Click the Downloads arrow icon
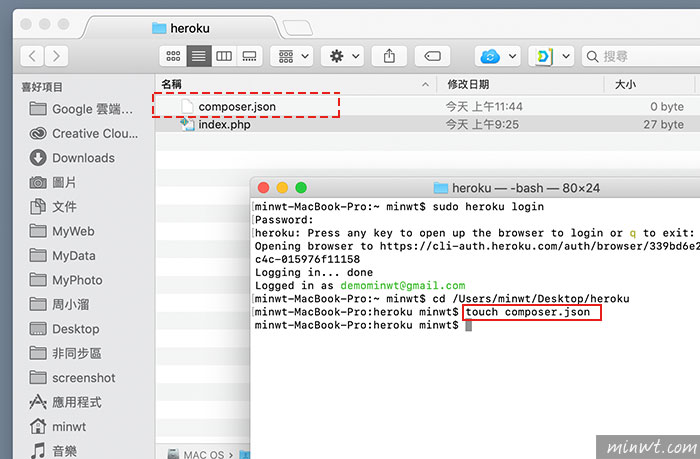The width and height of the screenshot is (700, 459). click(x=38, y=158)
